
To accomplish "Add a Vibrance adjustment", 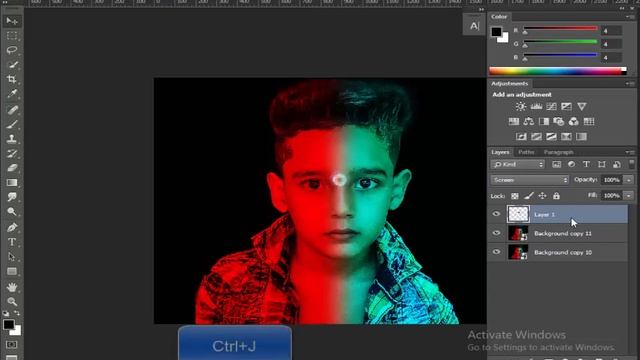I will click(582, 107).
